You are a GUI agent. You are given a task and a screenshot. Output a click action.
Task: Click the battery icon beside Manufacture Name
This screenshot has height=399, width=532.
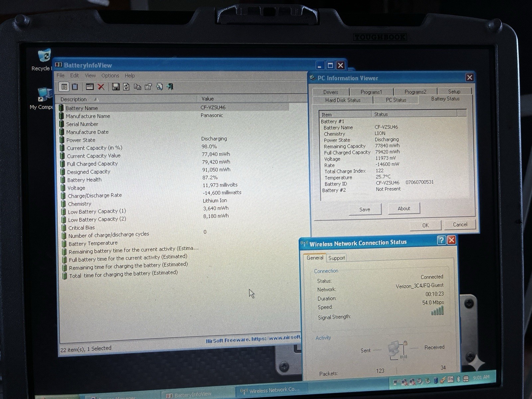61,116
